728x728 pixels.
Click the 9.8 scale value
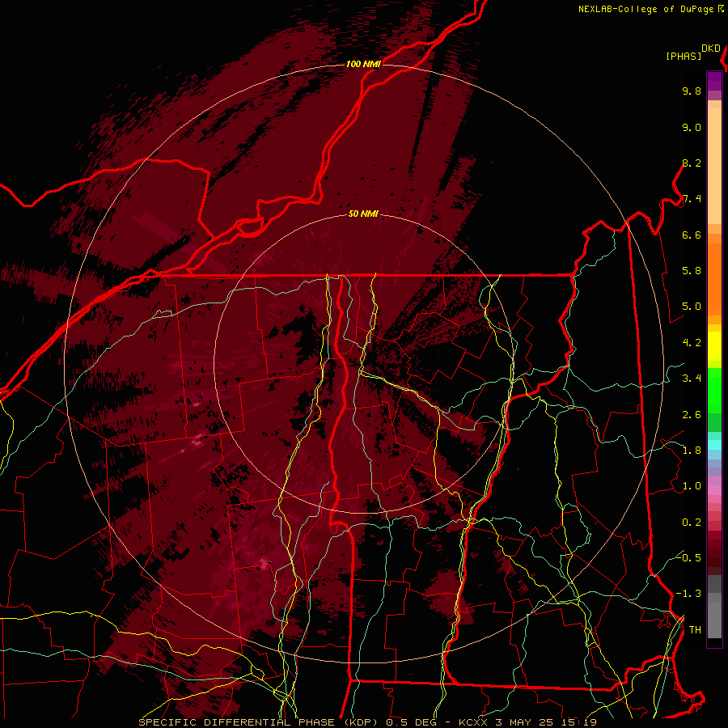tap(692, 91)
